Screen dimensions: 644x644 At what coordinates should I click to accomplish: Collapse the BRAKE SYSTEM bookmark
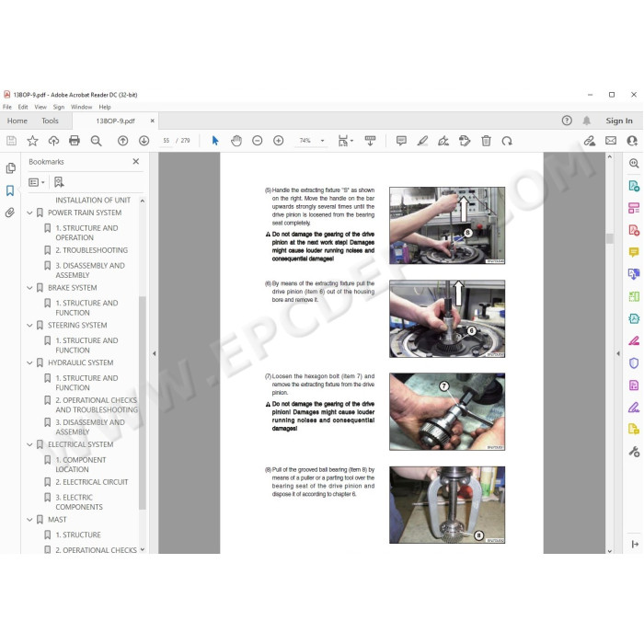29,288
